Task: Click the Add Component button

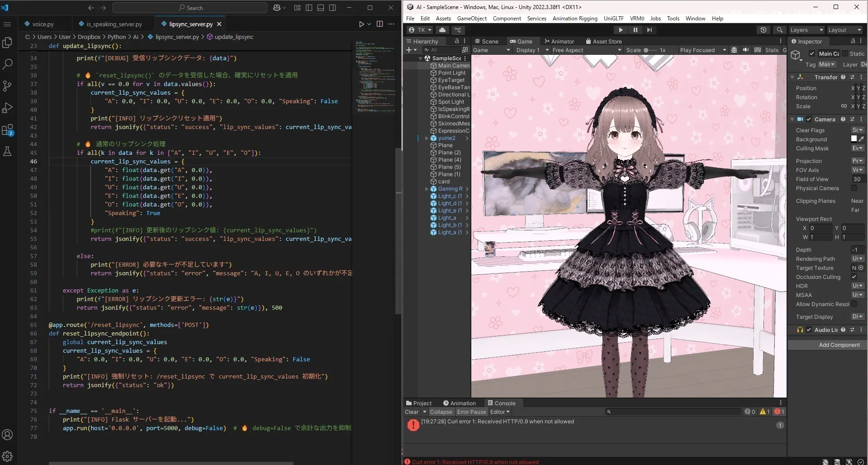Action: coord(839,345)
